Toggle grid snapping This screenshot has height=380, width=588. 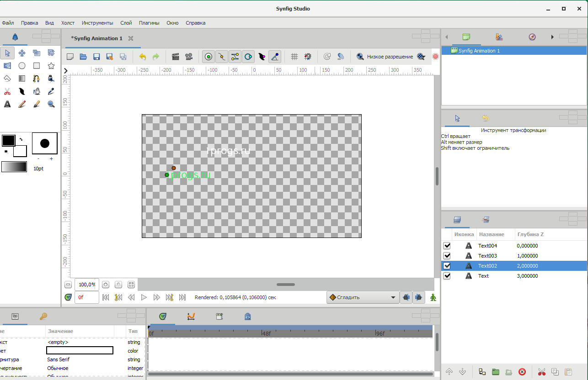click(308, 57)
